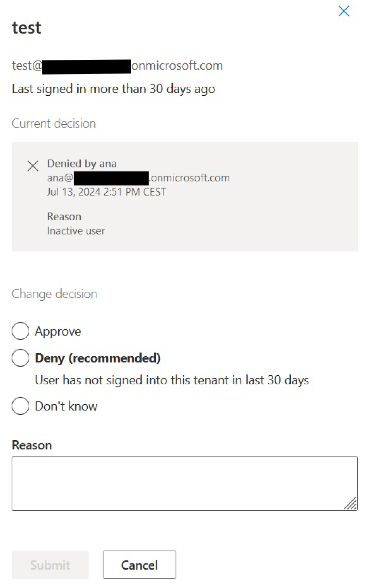The image size is (367, 588).
Task: Click the ana@ reviewer email address
Action: point(138,178)
